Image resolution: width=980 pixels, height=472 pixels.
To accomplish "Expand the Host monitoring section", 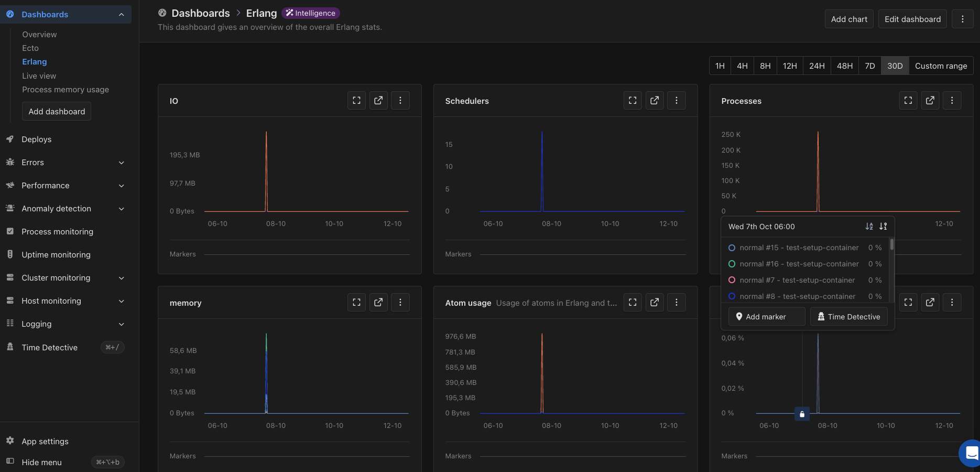I will click(x=122, y=301).
